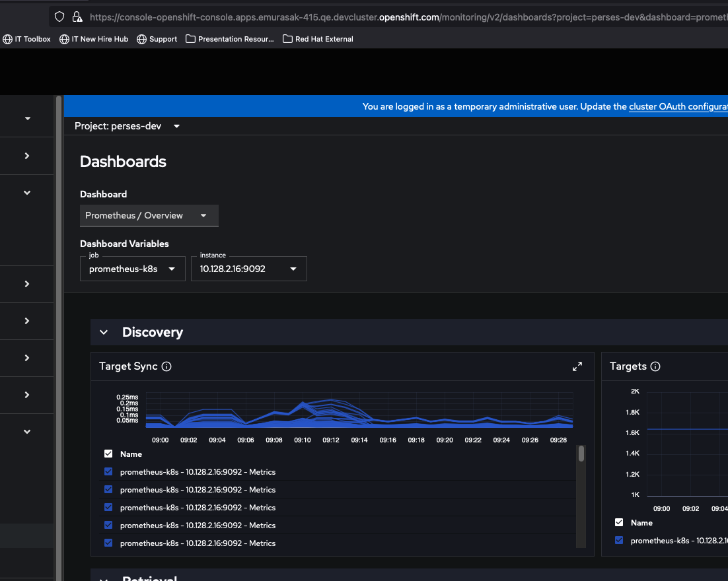
Task: Expand the Target Sync panel to fullscreen
Action: [577, 366]
